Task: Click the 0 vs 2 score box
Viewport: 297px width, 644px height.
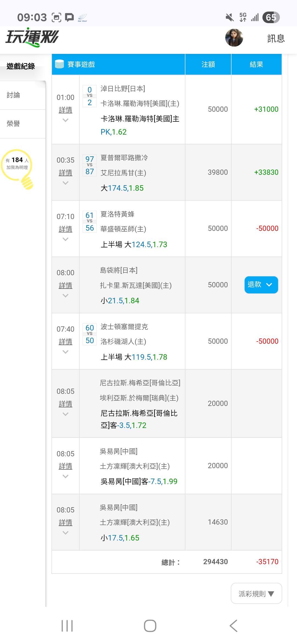Action: click(90, 96)
